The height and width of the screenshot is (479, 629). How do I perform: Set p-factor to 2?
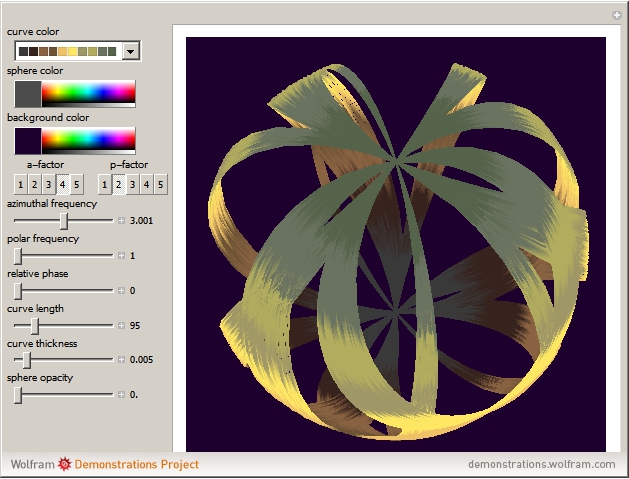[118, 185]
